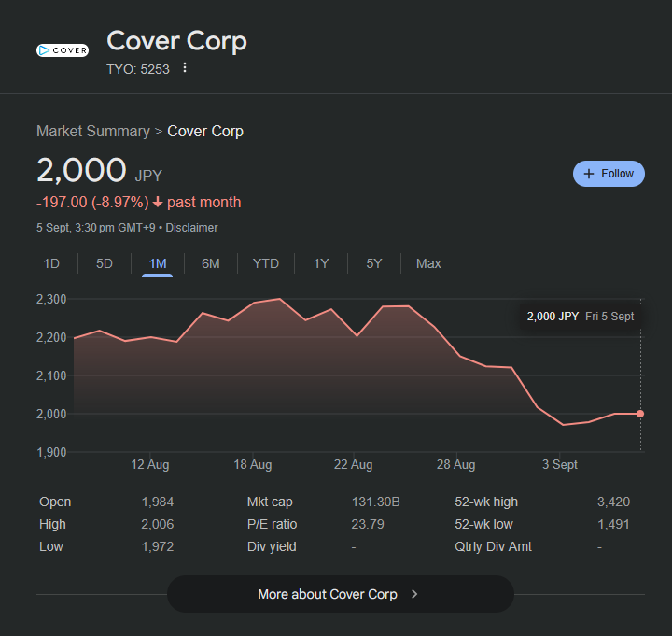Select the 5Y time range tab
The image size is (672, 636).
[373, 263]
